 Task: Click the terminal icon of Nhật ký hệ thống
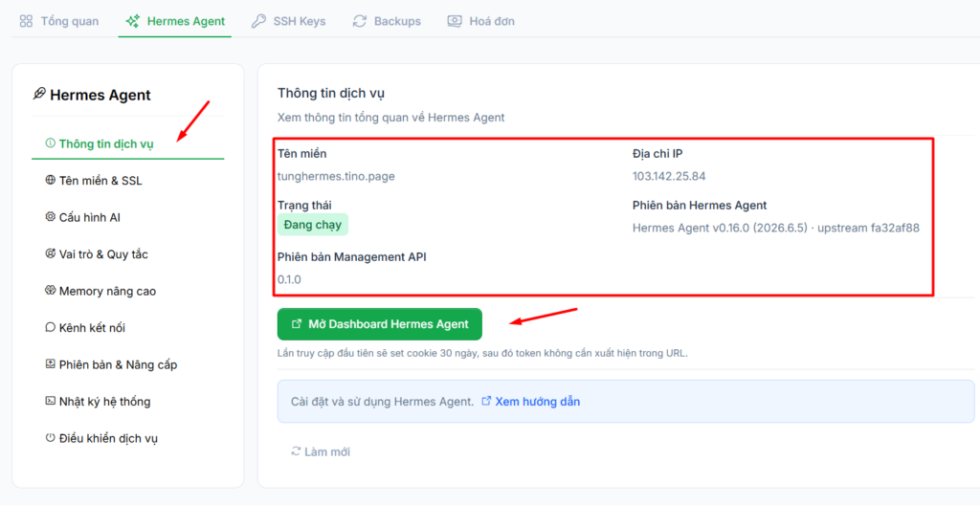pyautogui.click(x=50, y=401)
